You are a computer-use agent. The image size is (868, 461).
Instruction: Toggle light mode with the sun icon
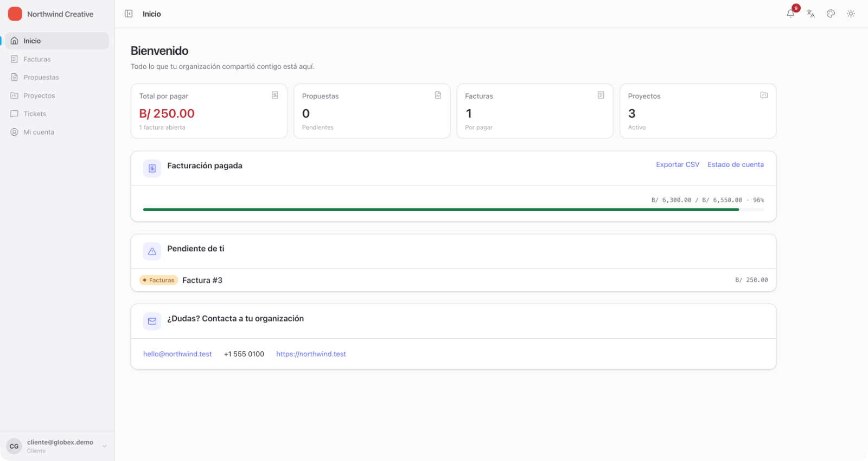pyautogui.click(x=851, y=14)
